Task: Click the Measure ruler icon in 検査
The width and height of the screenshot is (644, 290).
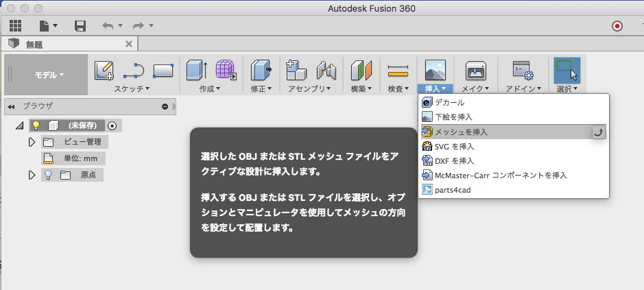Action: point(398,71)
